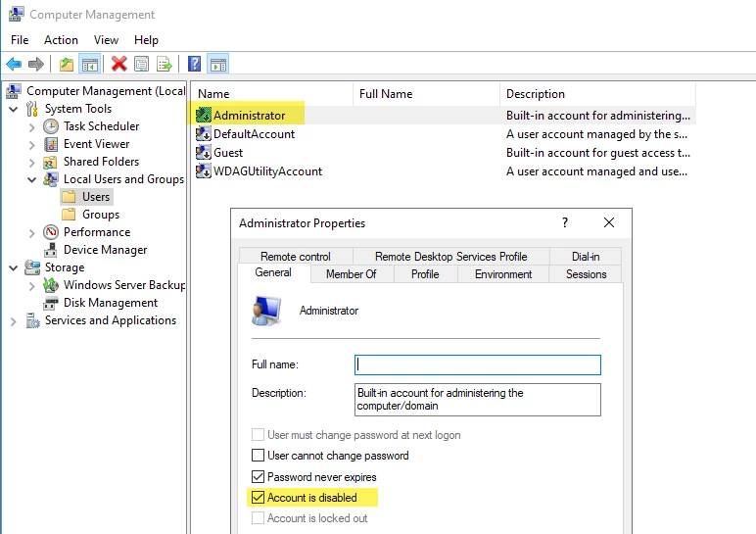Click the Description text field
Screen dimensions: 756x534
478,400
